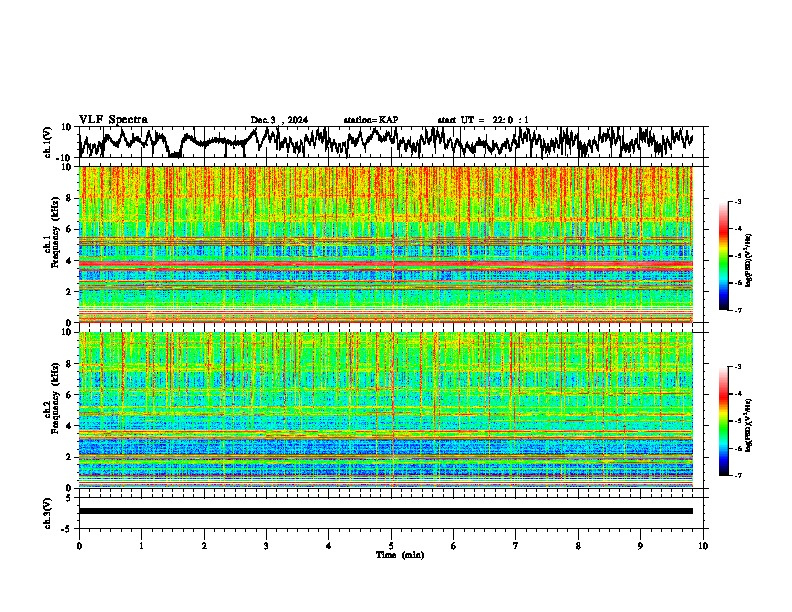Click the "2" kHz tick on ch.2 frequency axis
The image size is (792, 612).
pos(69,457)
